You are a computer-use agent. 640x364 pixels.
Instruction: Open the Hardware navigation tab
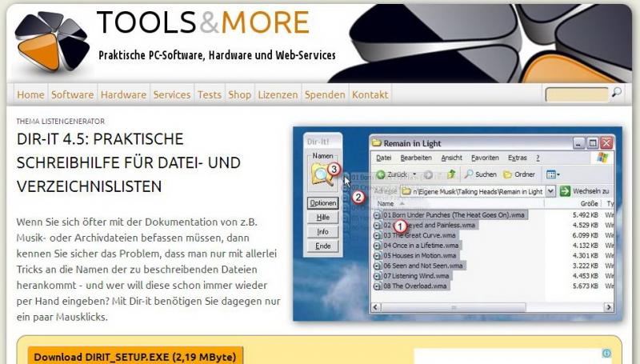(123, 94)
